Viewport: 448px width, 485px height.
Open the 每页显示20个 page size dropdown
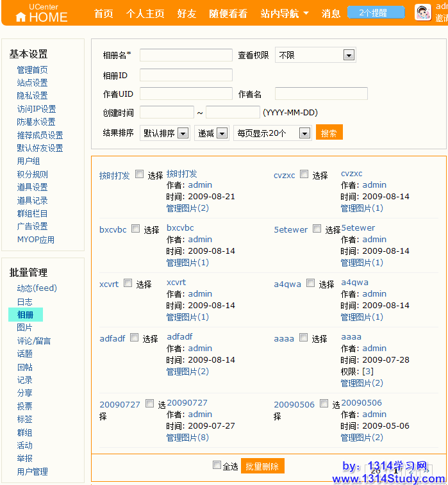click(272, 133)
